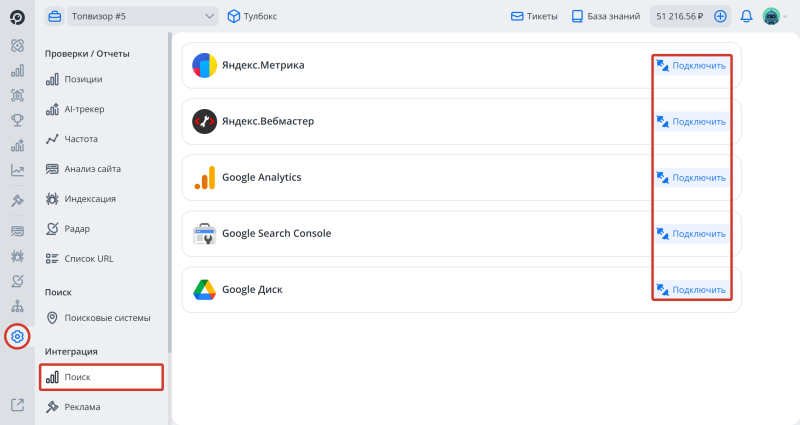Open AI-трекер in the sidebar
The height and width of the screenshot is (425, 800).
(x=102, y=109)
